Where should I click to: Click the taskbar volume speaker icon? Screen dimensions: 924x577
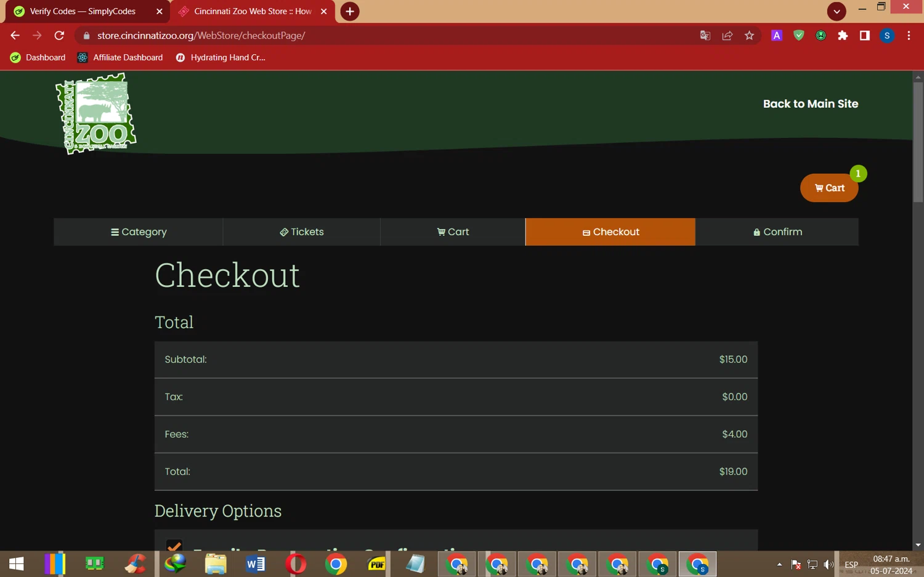tap(829, 565)
